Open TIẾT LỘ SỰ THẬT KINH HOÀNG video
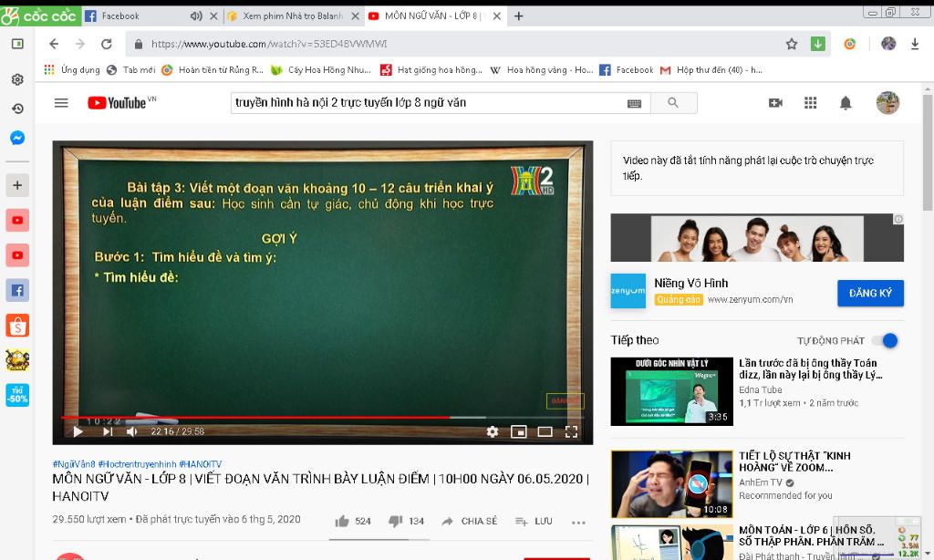Screen dimensions: 934x560 pos(794,461)
